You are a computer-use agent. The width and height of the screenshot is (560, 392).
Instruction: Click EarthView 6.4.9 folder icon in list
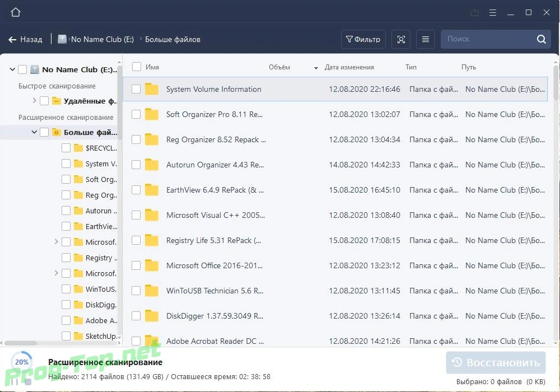(x=152, y=190)
